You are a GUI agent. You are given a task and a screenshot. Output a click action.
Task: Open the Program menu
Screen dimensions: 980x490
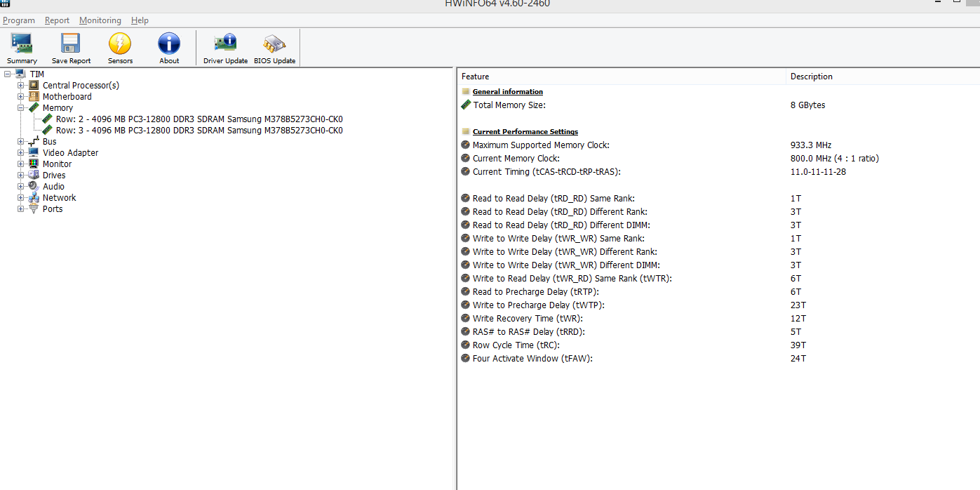(19, 20)
